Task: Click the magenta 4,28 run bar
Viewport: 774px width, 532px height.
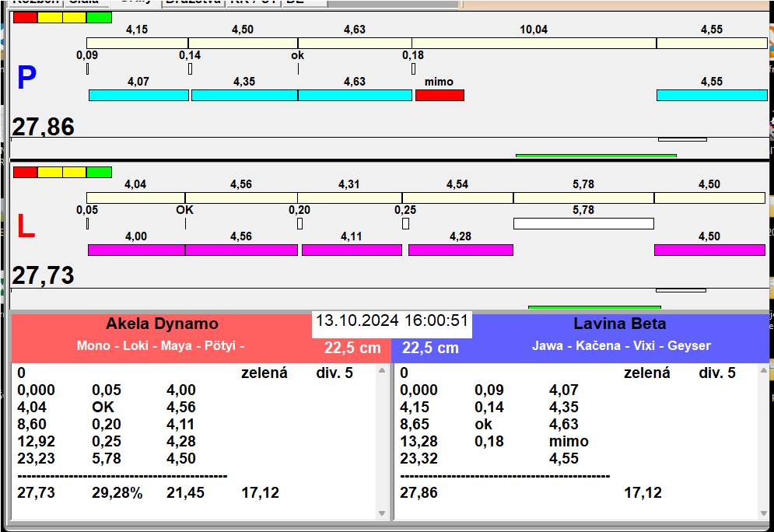Action: click(461, 250)
